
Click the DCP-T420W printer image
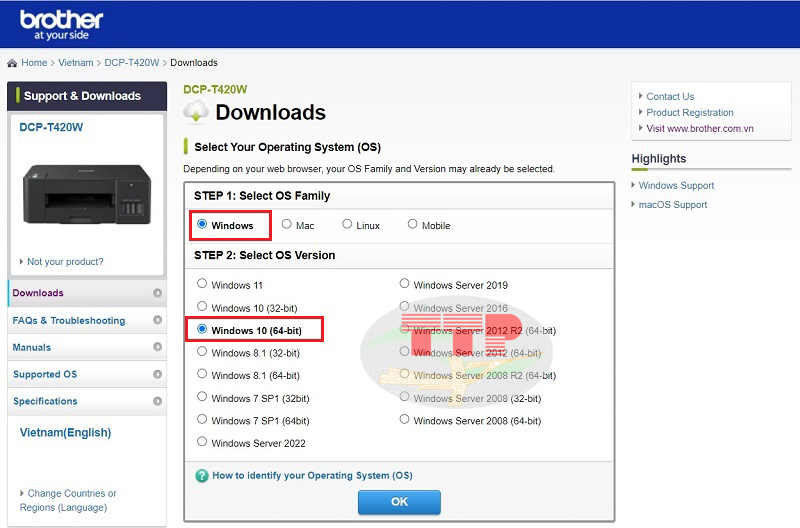point(87,194)
